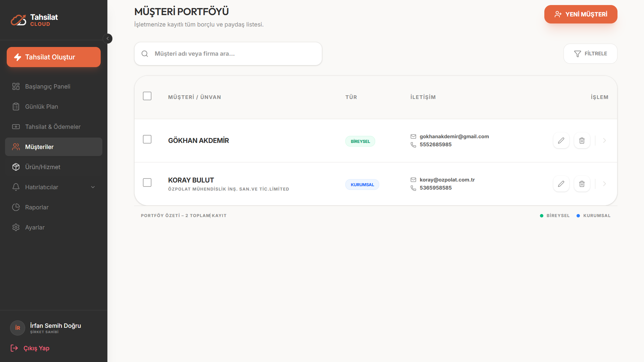Click the Çıkış Yap logout link
This screenshot has height=362, width=644.
[x=30, y=348]
